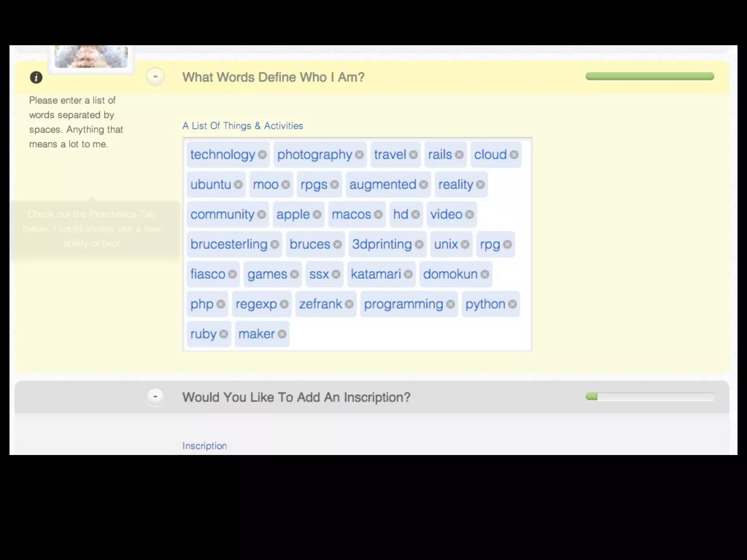This screenshot has width=747, height=560.
Task: Click the x on the 'zefrank' tag
Action: click(x=349, y=304)
